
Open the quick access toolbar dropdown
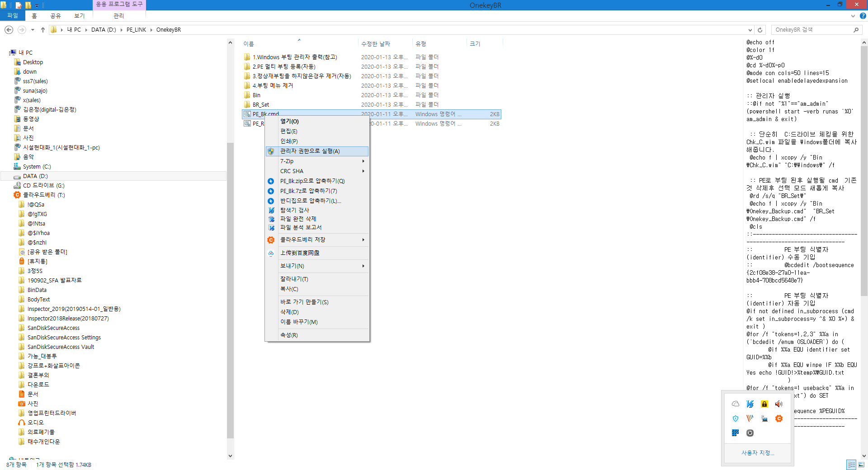pyautogui.click(x=37, y=5)
